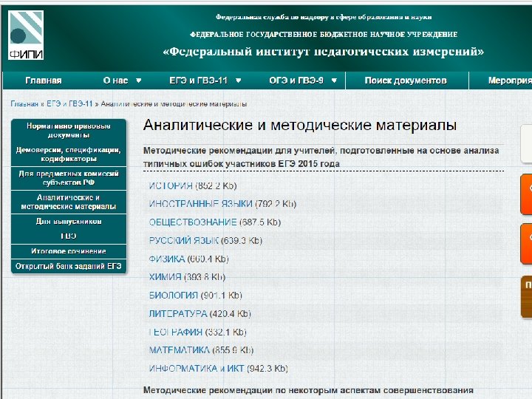The image size is (532, 399).
Task: Select Аналитические и методические материалы sidebar item
Action: click(x=69, y=202)
